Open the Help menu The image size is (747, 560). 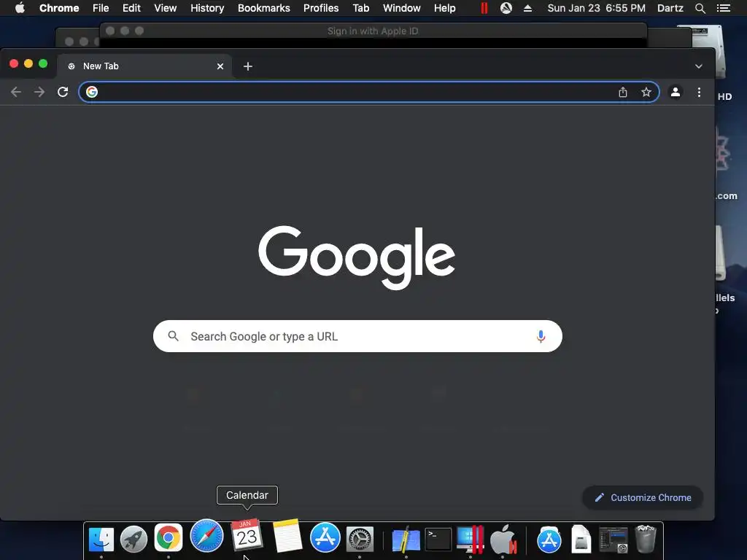pyautogui.click(x=444, y=8)
